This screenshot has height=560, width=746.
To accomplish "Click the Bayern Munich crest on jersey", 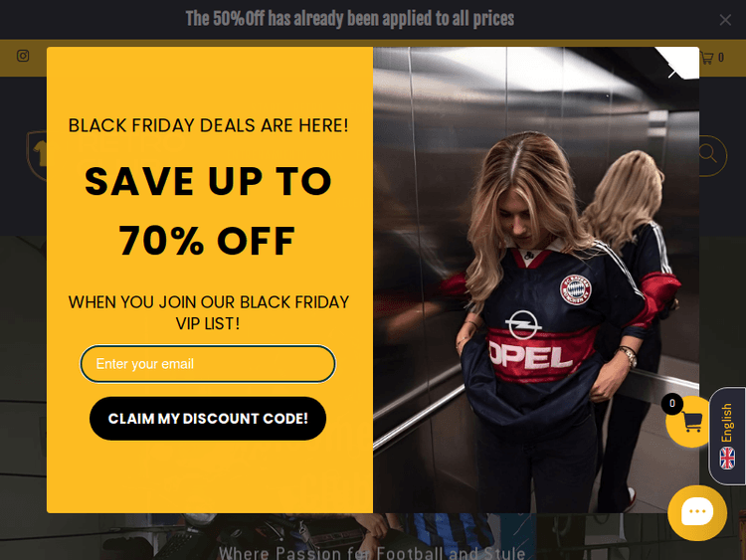I will click(x=575, y=289).
